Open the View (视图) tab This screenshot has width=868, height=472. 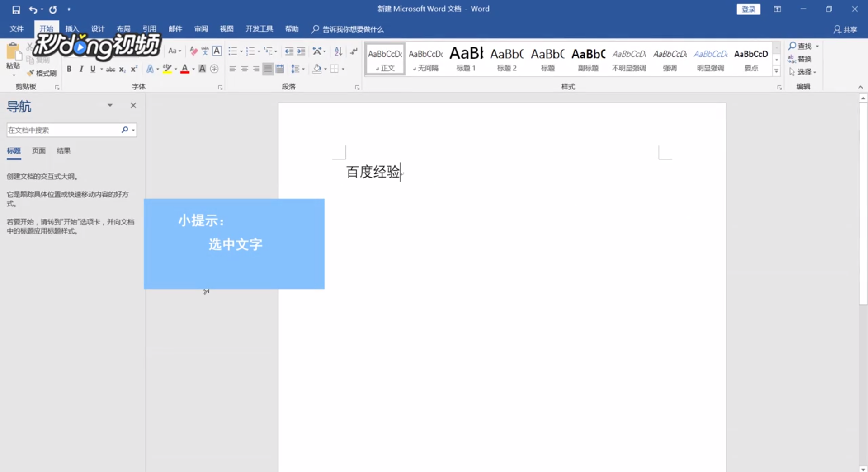coord(226,29)
